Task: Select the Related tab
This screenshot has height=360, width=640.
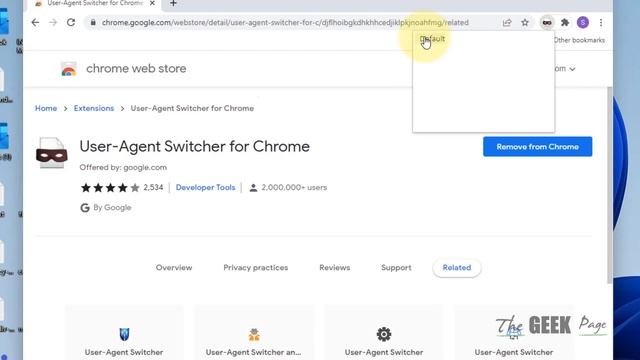Action: click(x=457, y=268)
